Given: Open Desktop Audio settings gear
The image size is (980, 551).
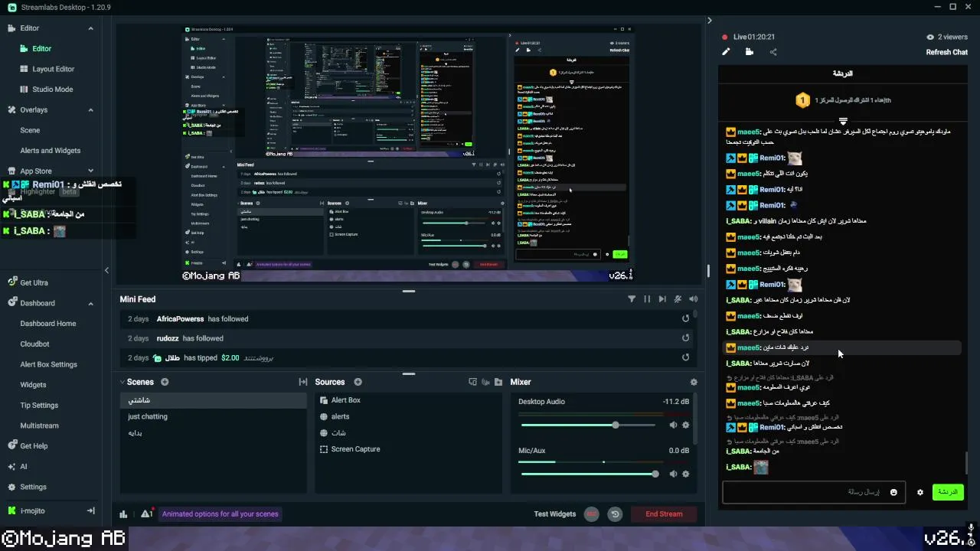Looking at the screenshot, I should click(x=685, y=425).
